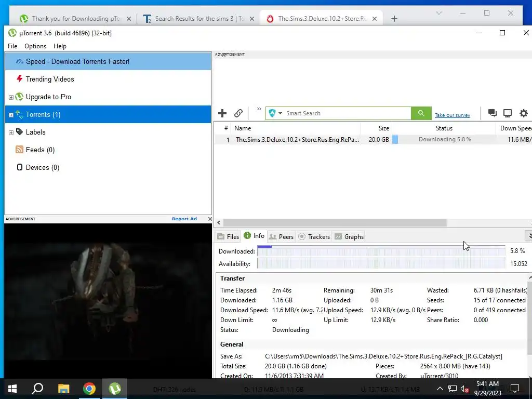Click the Feeds RSS icon
The width and height of the screenshot is (532, 399).
click(20, 150)
